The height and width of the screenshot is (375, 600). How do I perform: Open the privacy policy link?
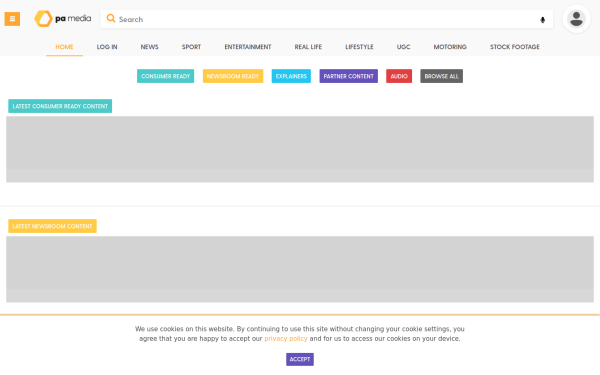[286, 339]
